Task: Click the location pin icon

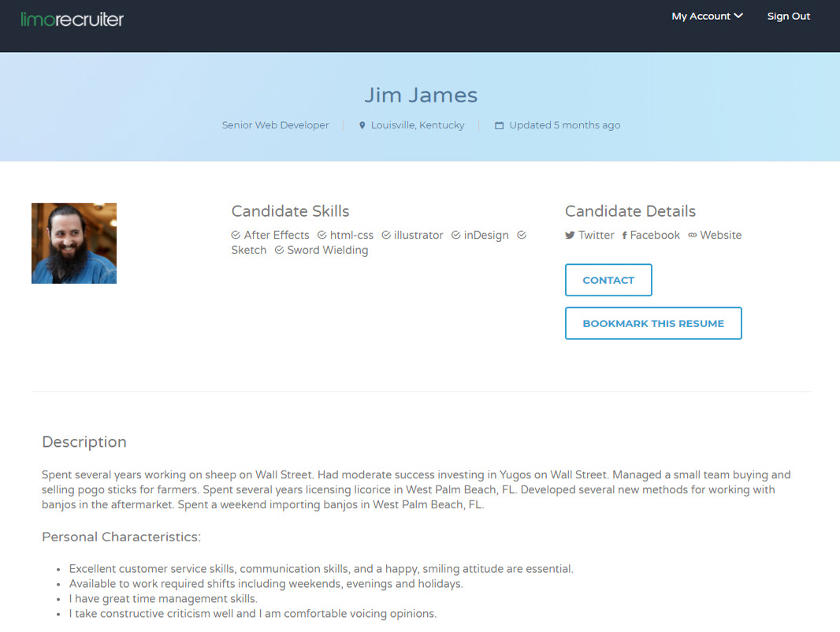Action: 362,125
